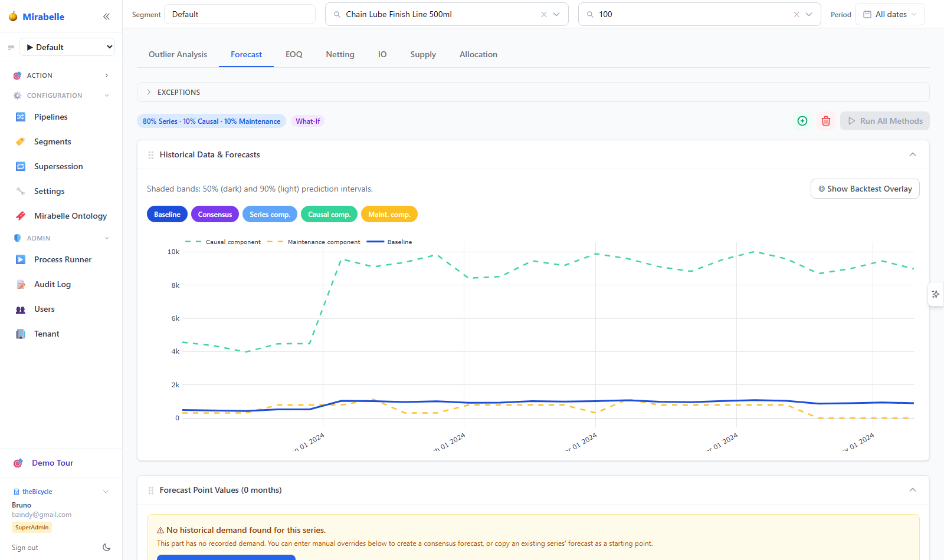Collapse the Historical Data & Forecasts panel
Viewport: 944px width, 560px height.
tap(913, 154)
